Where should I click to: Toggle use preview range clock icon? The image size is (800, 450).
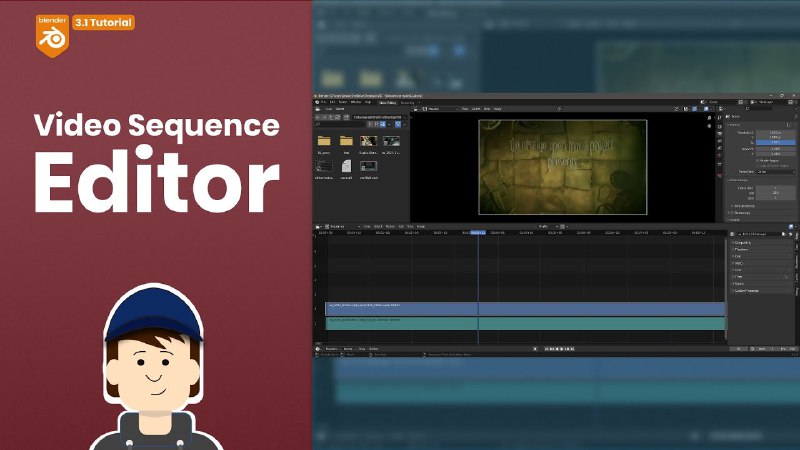pyautogui.click(x=752, y=349)
